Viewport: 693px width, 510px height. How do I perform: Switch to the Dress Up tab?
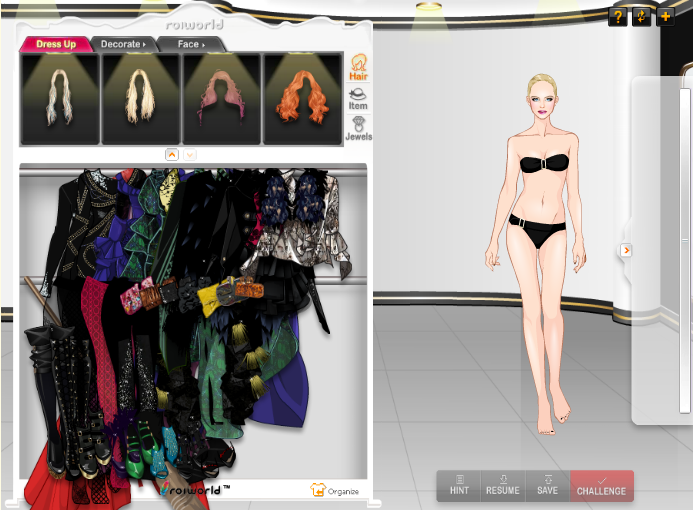(55, 44)
